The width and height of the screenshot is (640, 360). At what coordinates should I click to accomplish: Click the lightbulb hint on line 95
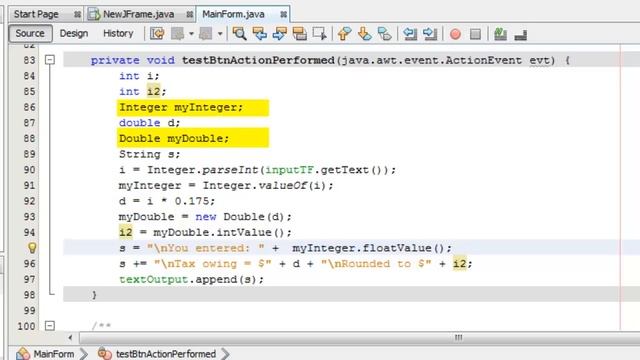[32, 248]
